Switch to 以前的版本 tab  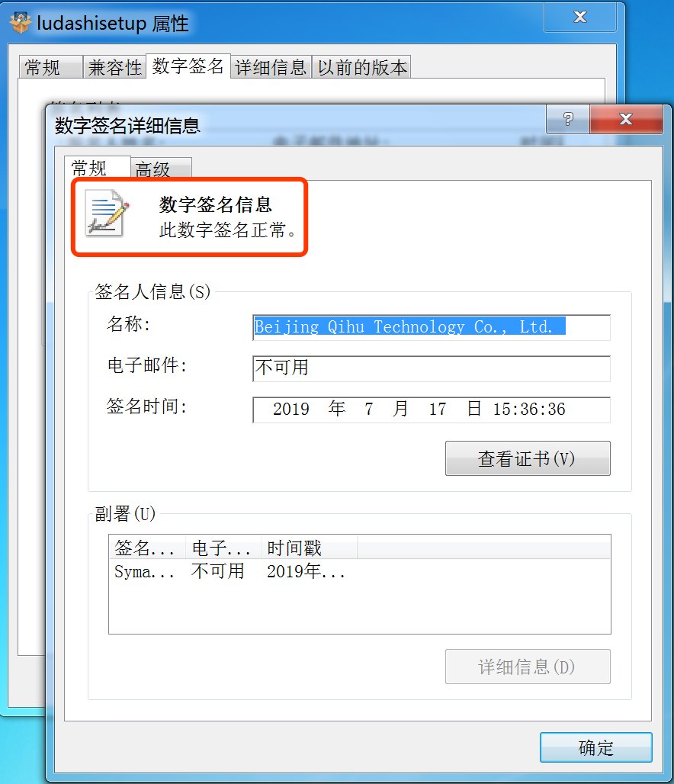click(362, 67)
